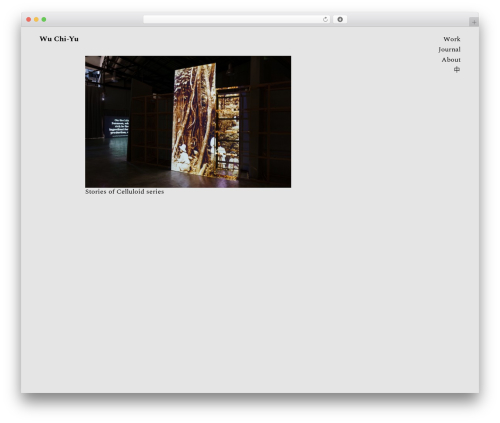This screenshot has height=423, width=500.
Task: Click the blue text screen in the photo
Action: 117,127
